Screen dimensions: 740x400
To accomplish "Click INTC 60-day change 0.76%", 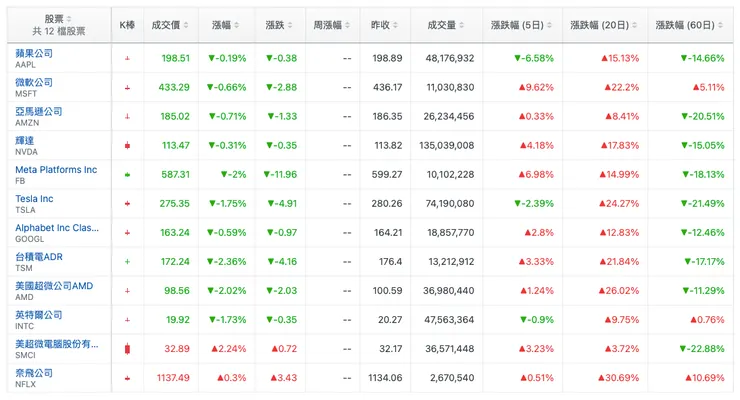I will [x=707, y=320].
